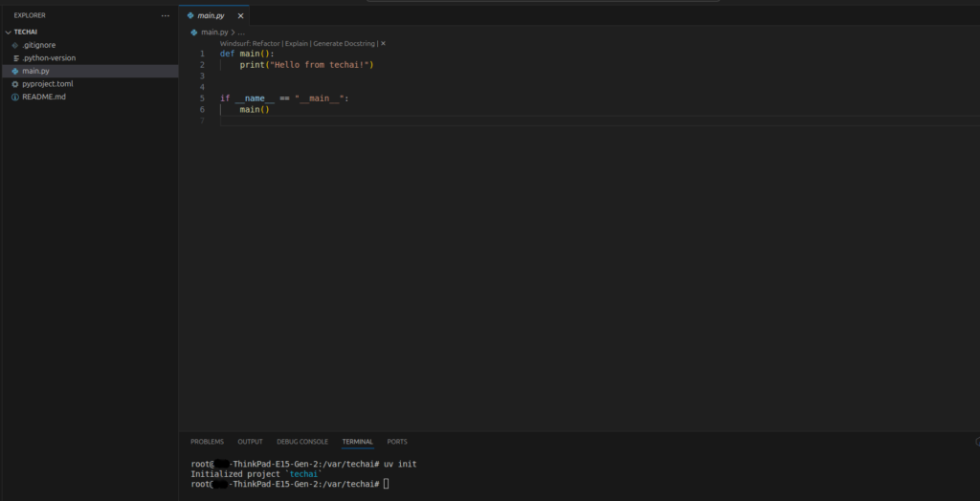Click the terminal prompt cursor
The width and height of the screenshot is (980, 501).
387,484
